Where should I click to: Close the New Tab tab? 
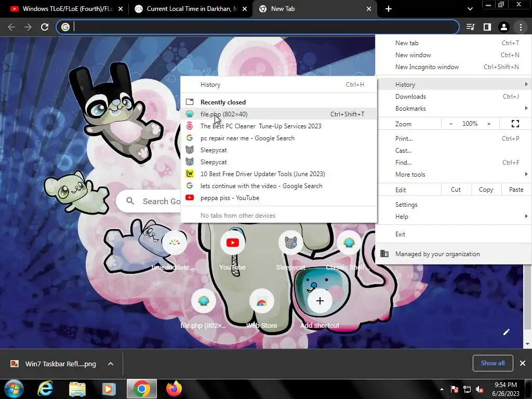pyautogui.click(x=369, y=9)
